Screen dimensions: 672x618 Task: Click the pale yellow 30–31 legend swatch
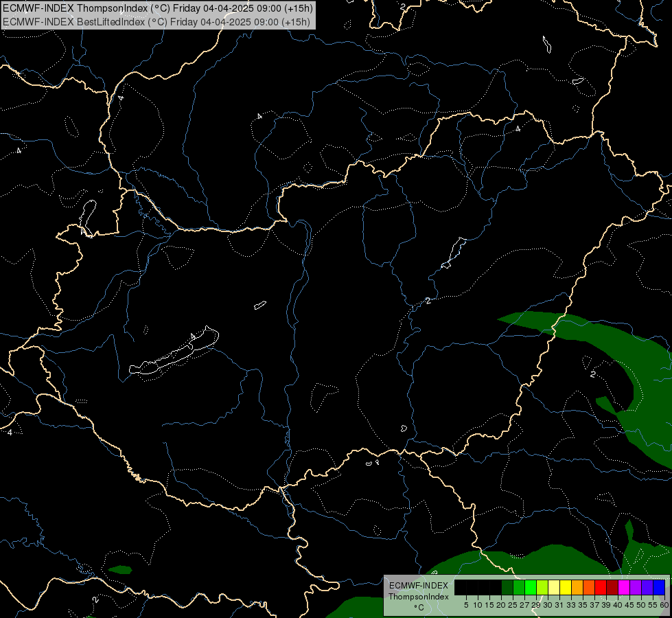click(554, 587)
